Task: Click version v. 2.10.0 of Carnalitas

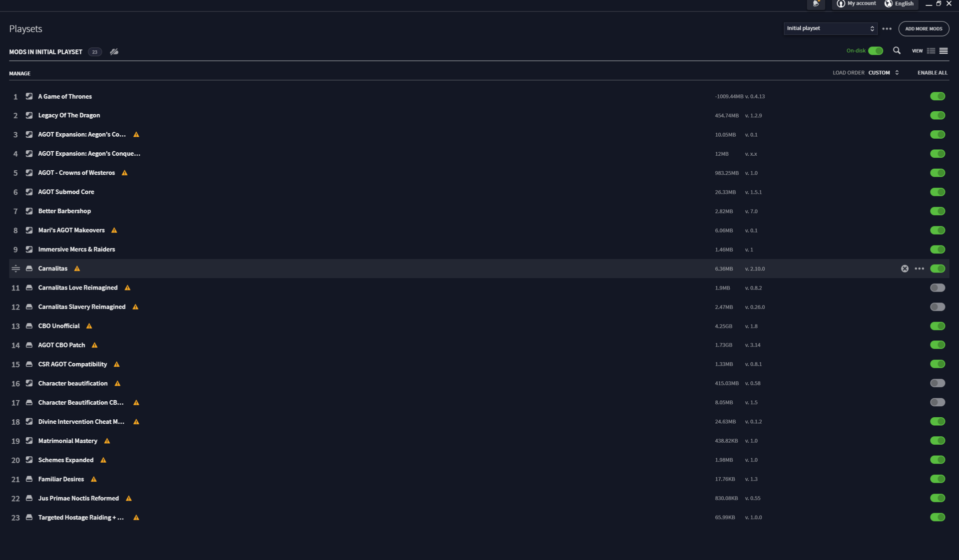Action: [755, 269]
